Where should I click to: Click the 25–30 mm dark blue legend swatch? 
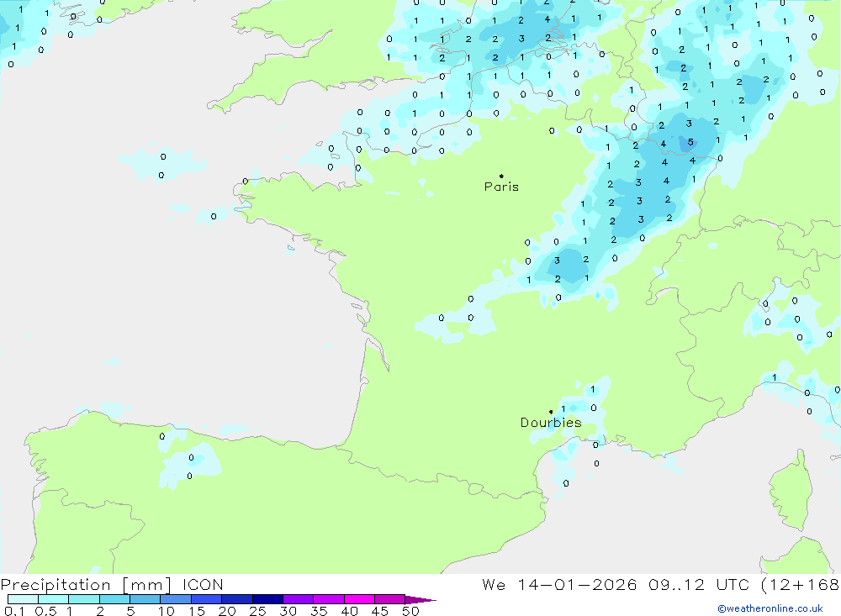(x=267, y=599)
